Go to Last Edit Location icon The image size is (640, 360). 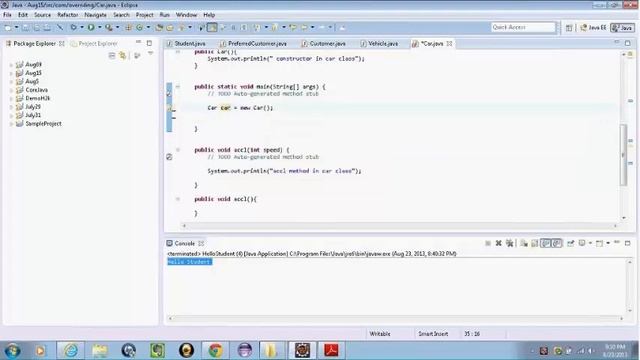pyautogui.click(x=293, y=27)
